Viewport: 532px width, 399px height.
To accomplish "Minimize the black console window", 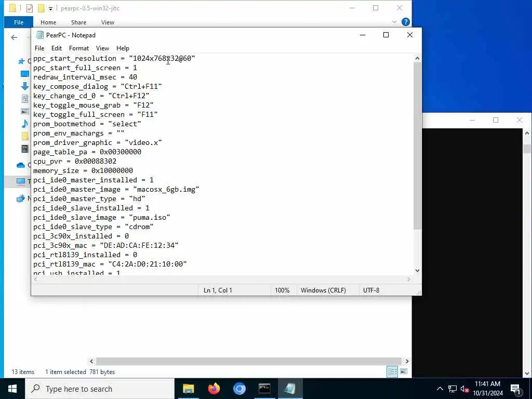I will 472,120.
